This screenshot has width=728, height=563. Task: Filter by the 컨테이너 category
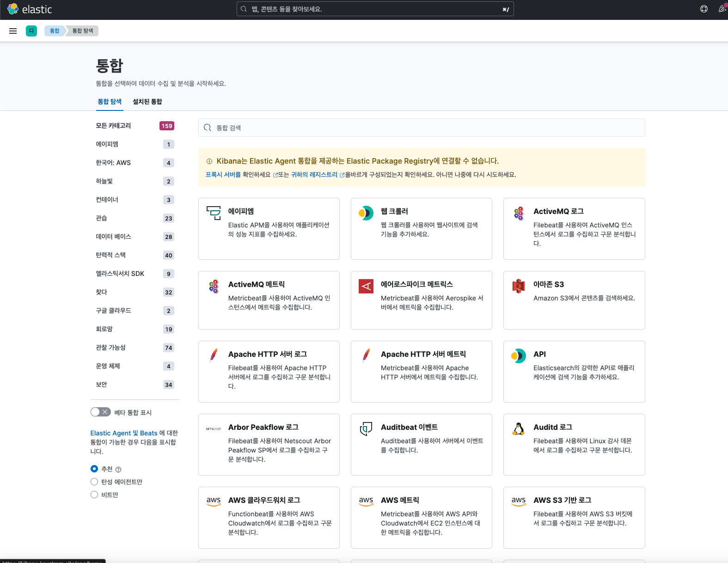point(135,200)
